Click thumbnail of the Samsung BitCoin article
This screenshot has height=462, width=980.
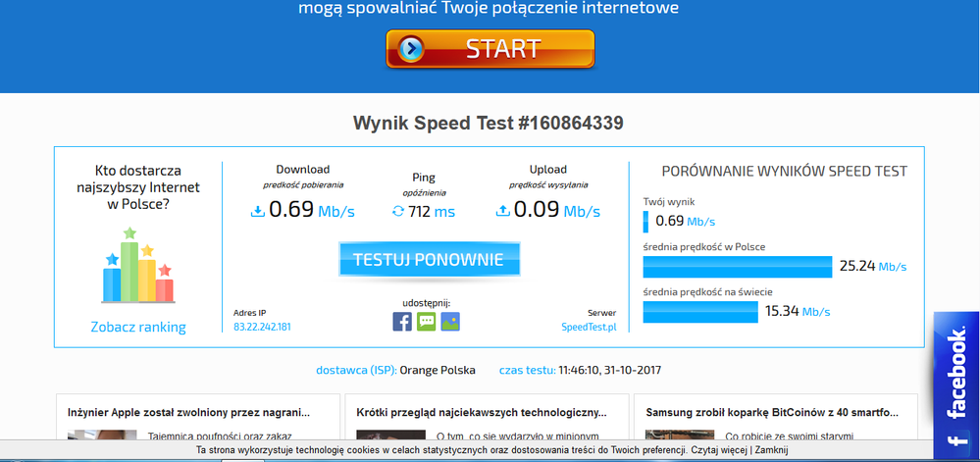[680, 436]
